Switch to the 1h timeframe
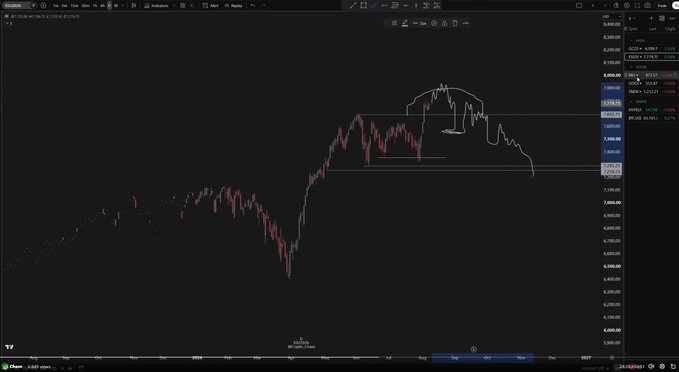 (95, 6)
